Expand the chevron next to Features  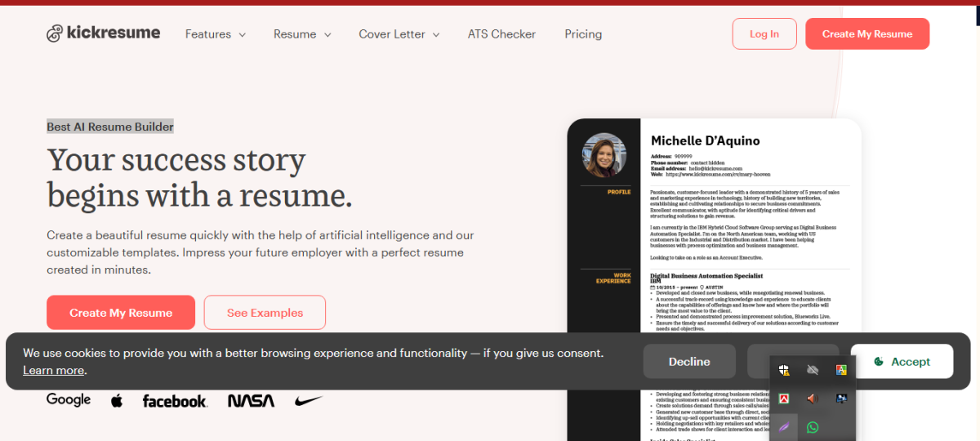[x=241, y=35]
